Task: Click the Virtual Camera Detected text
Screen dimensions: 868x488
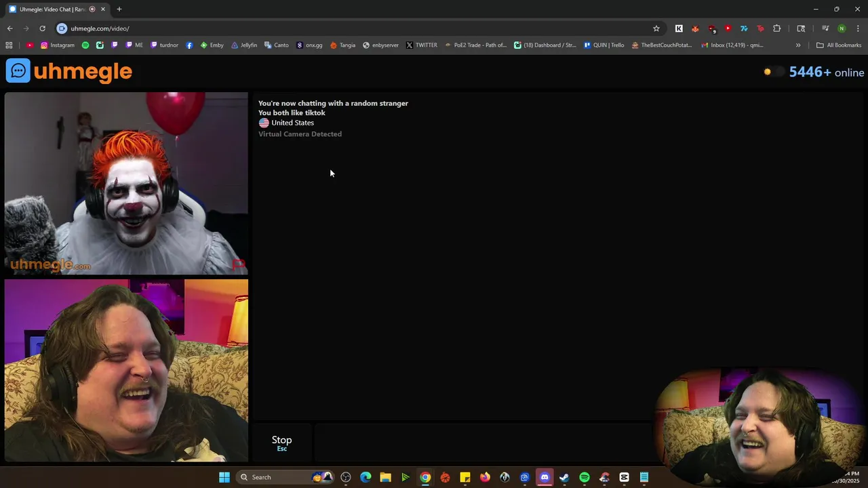Action: (x=300, y=134)
